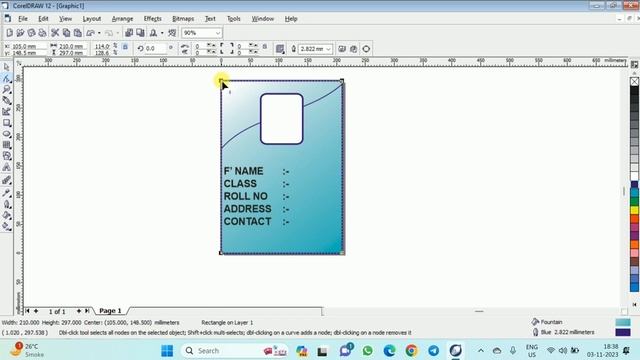
Task: Go to last page navigation button
Action: click(87, 311)
